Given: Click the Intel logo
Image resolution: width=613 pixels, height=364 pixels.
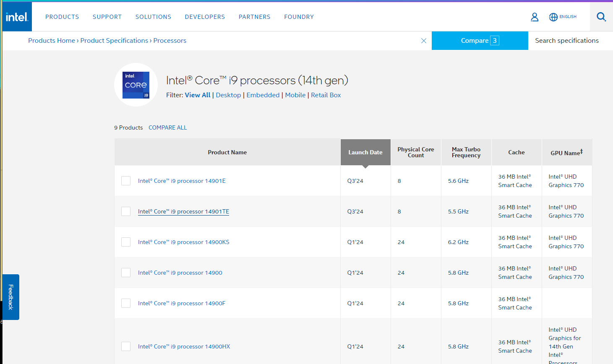Looking at the screenshot, I should click(x=17, y=17).
